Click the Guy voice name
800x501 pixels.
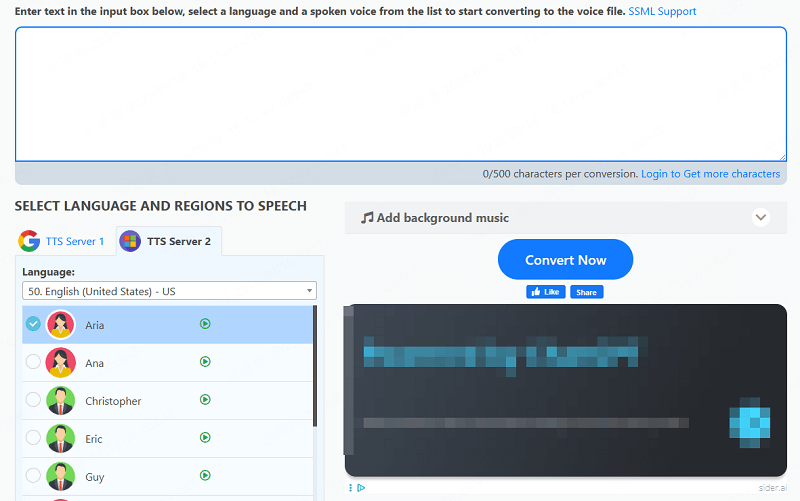point(95,477)
